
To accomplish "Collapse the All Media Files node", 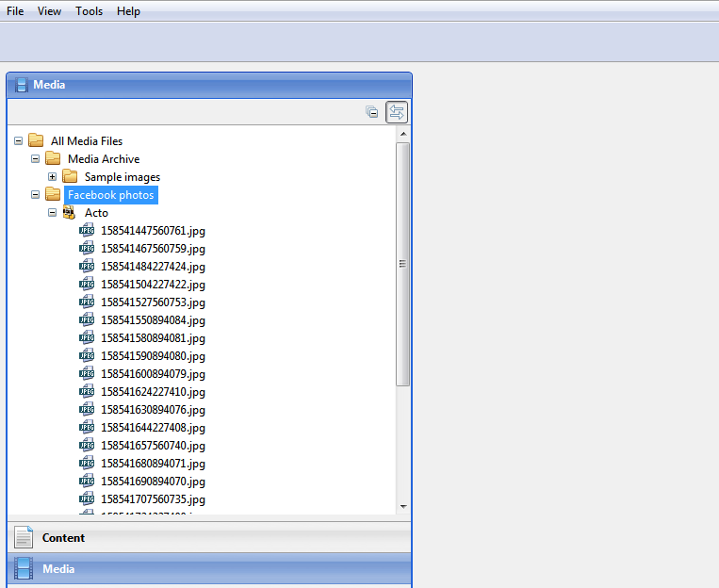I will [x=19, y=141].
